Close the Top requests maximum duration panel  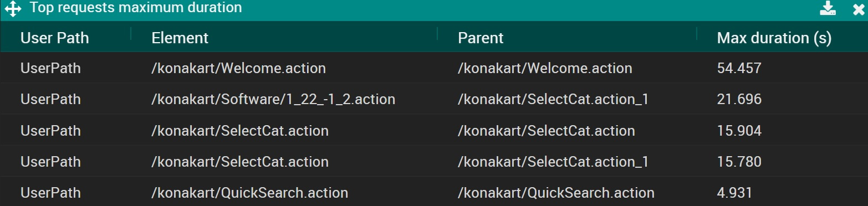point(859,9)
